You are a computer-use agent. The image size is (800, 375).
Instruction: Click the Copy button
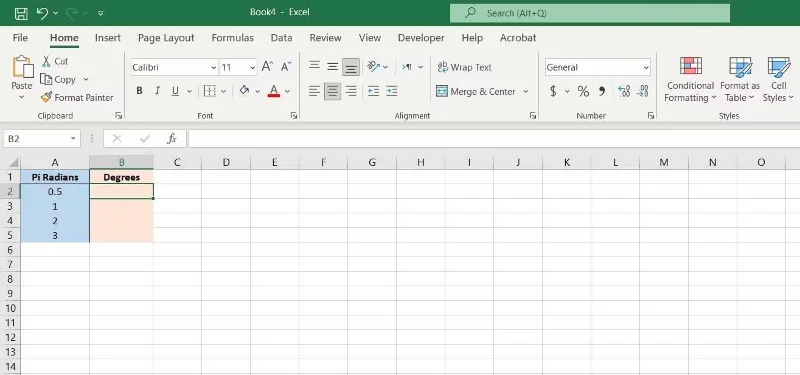coord(58,80)
